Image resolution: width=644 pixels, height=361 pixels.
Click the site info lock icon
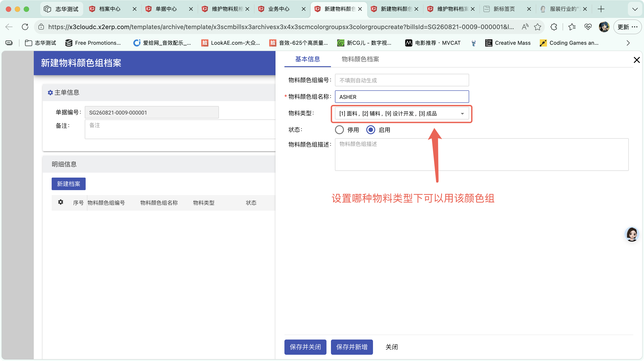click(x=41, y=27)
